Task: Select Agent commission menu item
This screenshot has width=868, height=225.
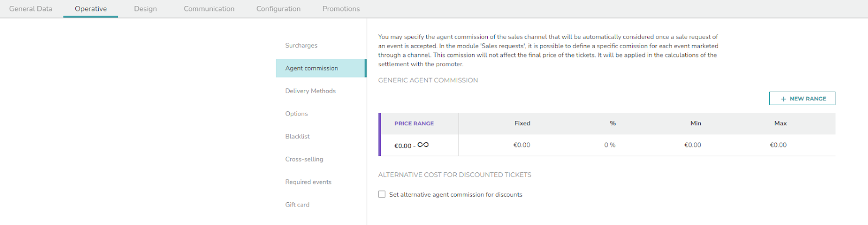Action: 312,68
